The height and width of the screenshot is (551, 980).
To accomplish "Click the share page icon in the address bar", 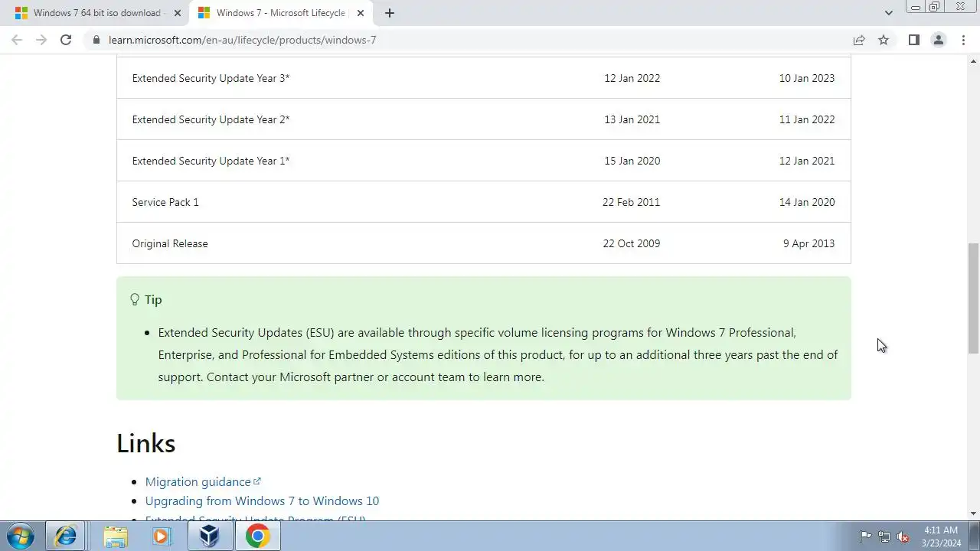I will [859, 40].
